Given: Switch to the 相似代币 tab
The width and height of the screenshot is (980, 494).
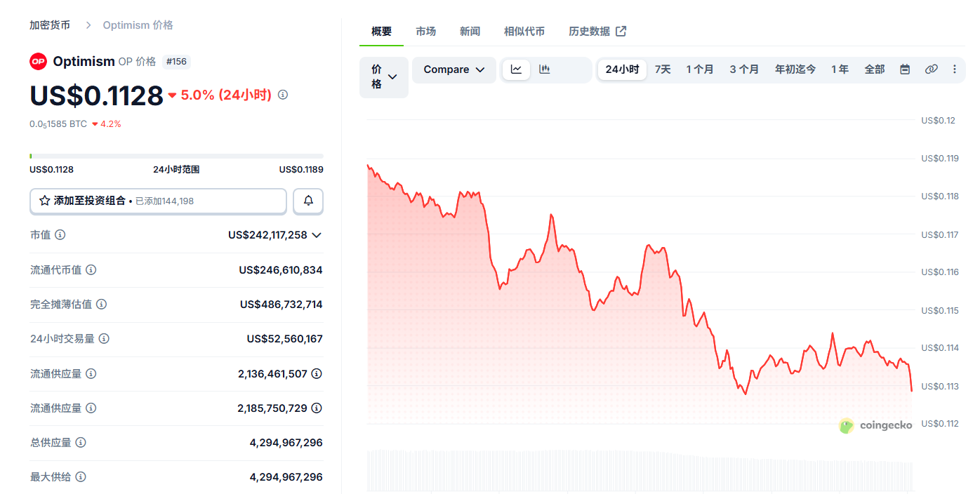Looking at the screenshot, I should pos(524,32).
